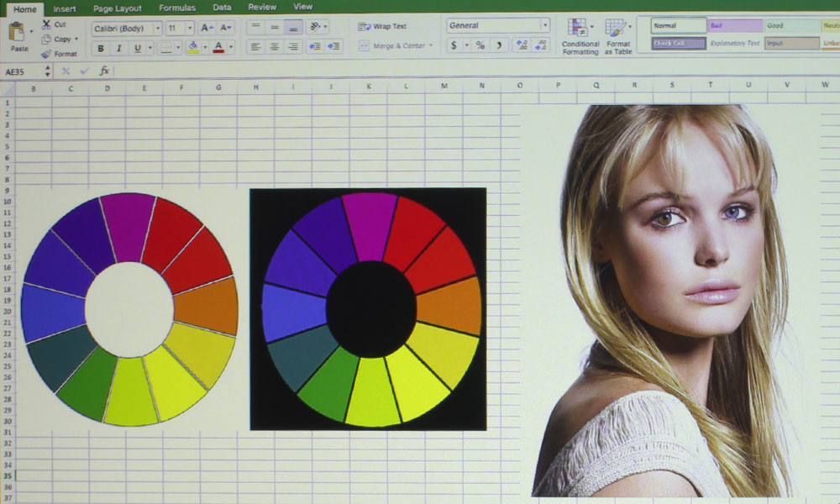Open the font size 11 dropdown
This screenshot has height=504, width=840.
[x=190, y=29]
